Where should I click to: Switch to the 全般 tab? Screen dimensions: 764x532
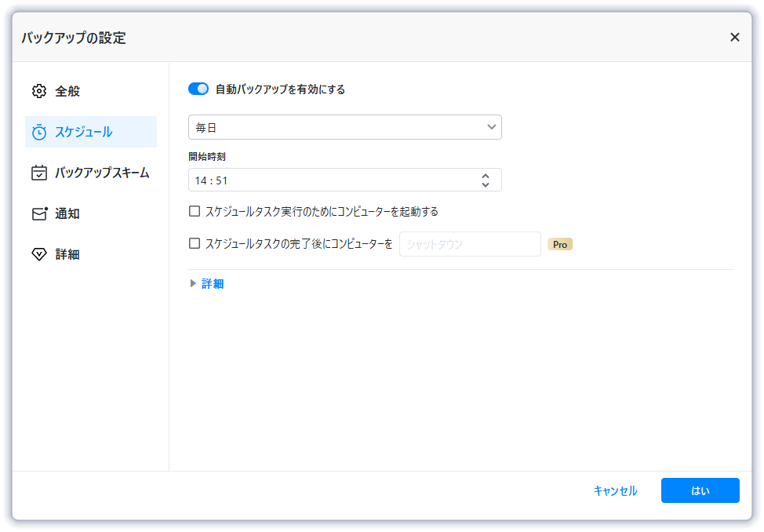pos(67,91)
